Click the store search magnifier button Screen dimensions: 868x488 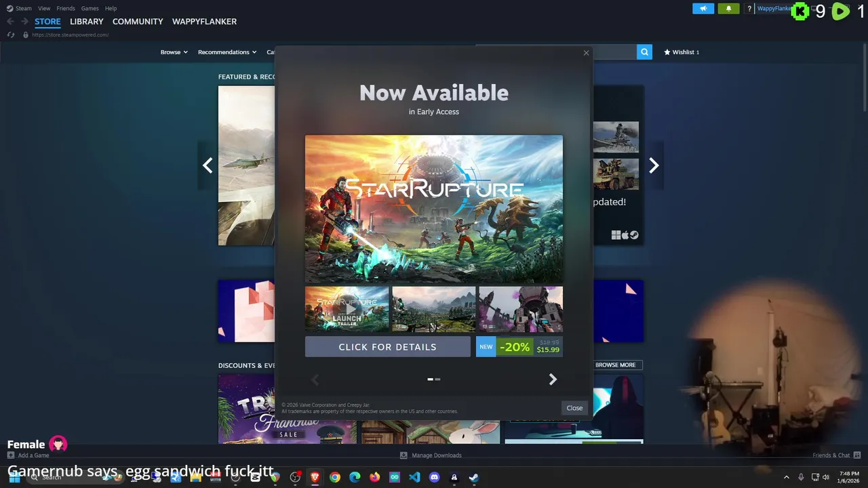[x=644, y=52]
